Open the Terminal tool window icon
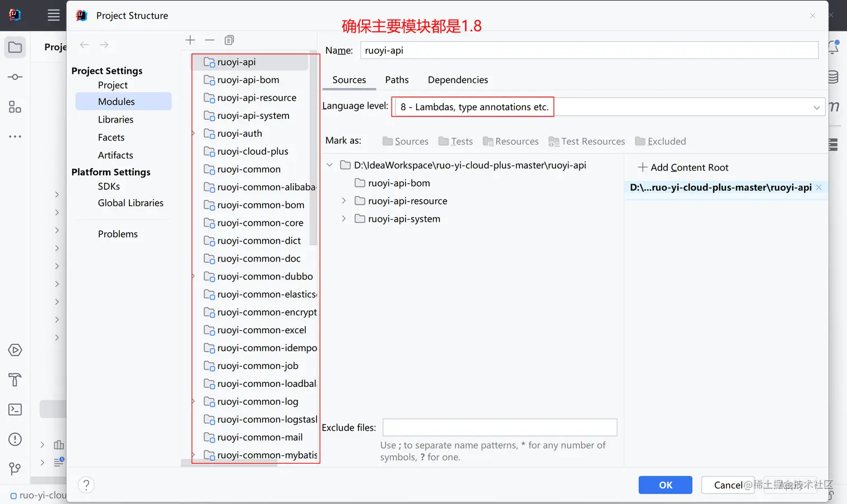847x504 pixels. point(15,409)
